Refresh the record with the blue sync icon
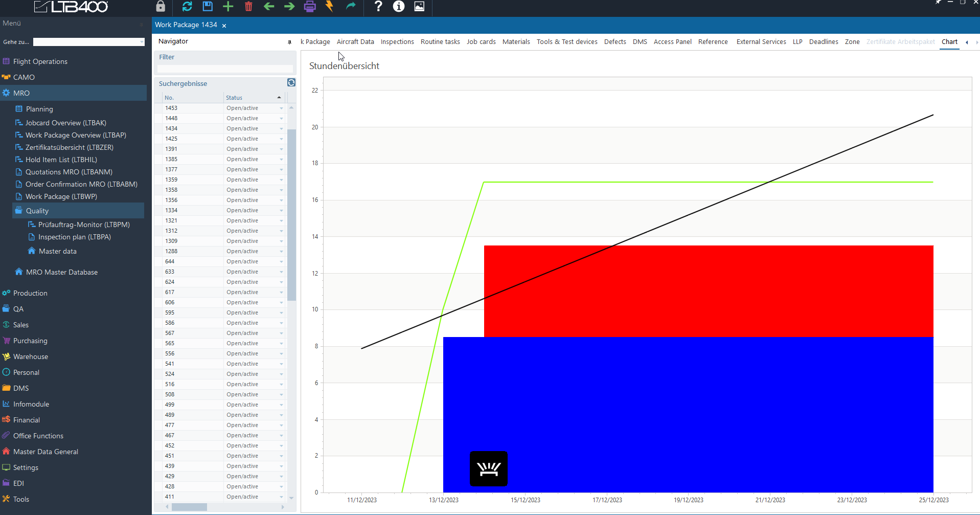The height and width of the screenshot is (515, 980). point(187,7)
